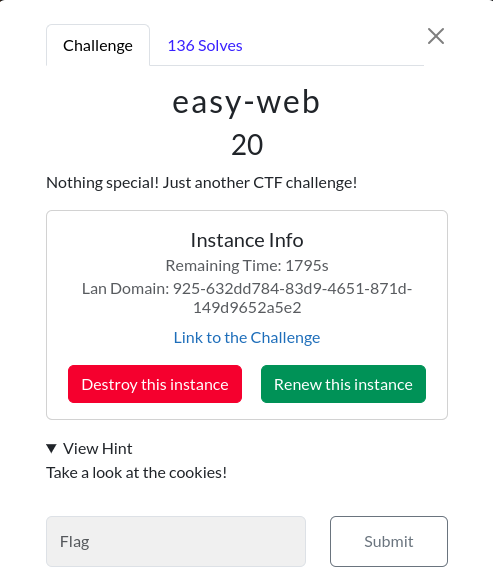Click the green Renew this instance button

(x=343, y=384)
